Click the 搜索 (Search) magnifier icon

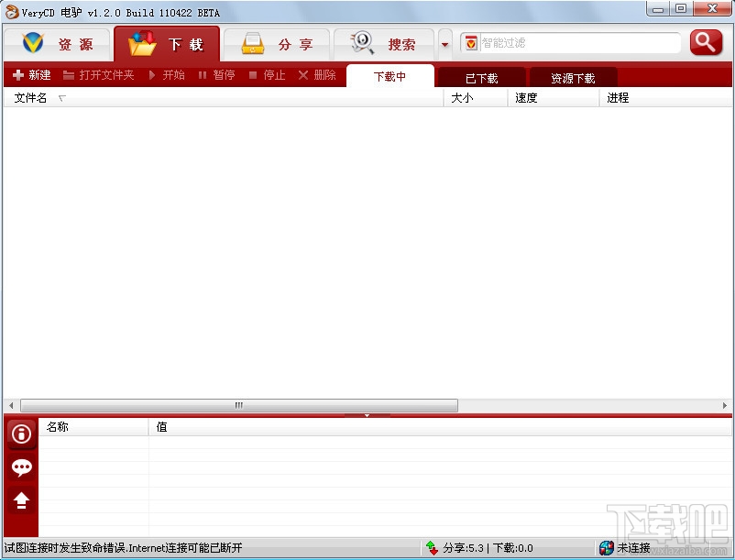pos(361,43)
